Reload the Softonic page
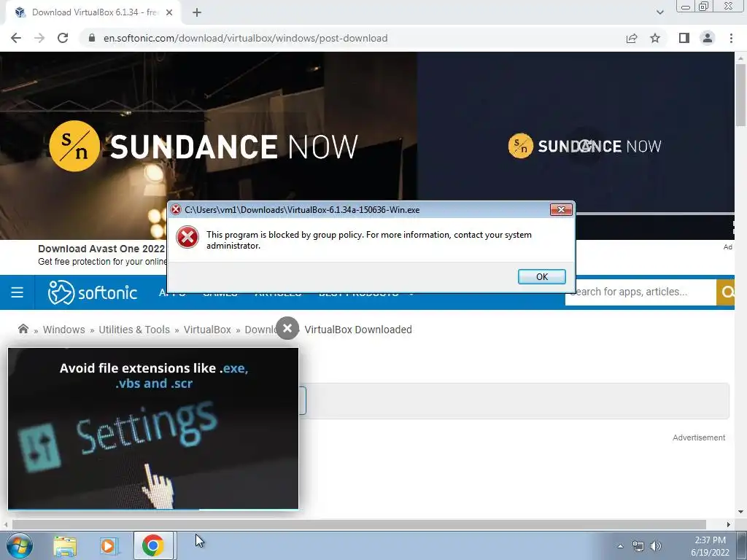Image resolution: width=747 pixels, height=560 pixels. pyautogui.click(x=63, y=38)
